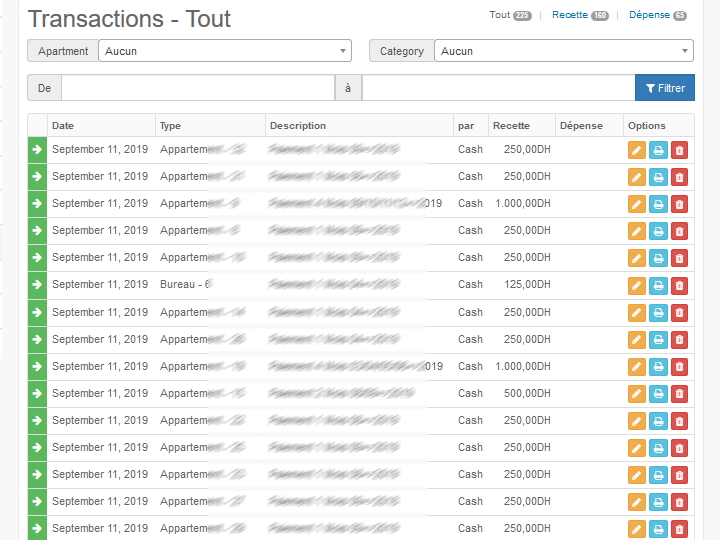Edit the Bureau transaction with pencil icon
This screenshot has width=720, height=540.
pyautogui.click(x=637, y=285)
